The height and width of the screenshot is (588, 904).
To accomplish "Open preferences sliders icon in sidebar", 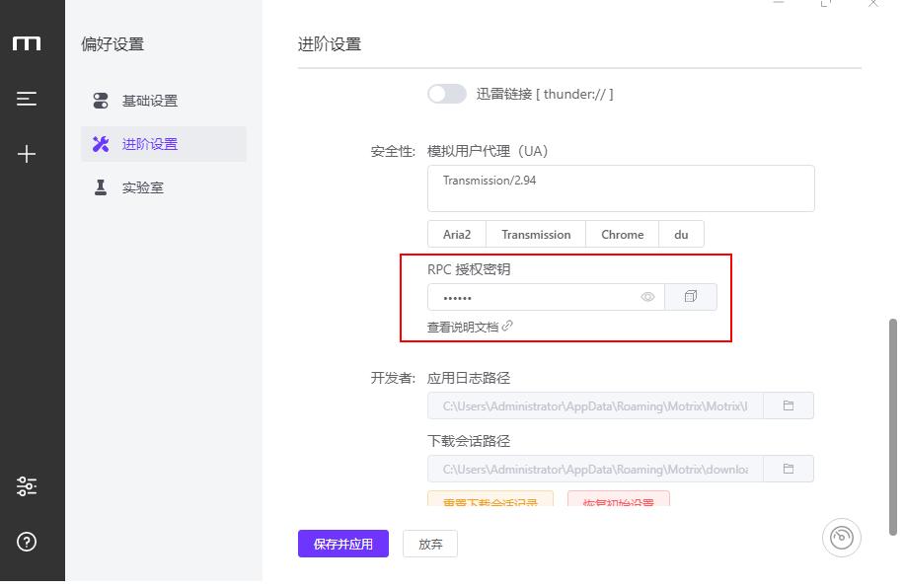I will pos(27,486).
